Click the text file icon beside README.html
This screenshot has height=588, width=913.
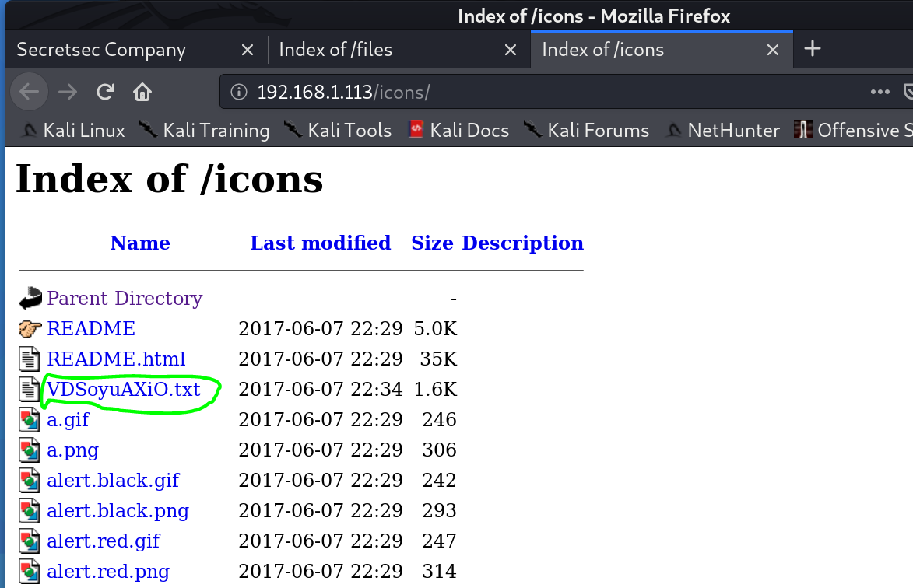(30, 359)
